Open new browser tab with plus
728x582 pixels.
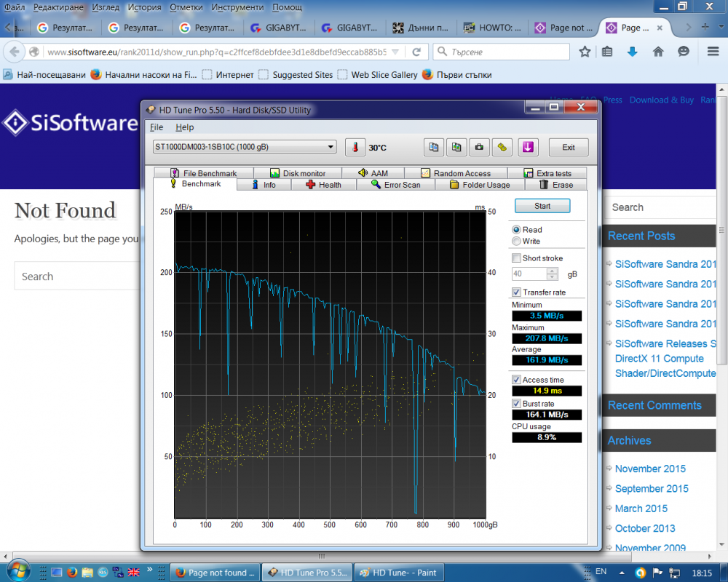[x=705, y=27]
